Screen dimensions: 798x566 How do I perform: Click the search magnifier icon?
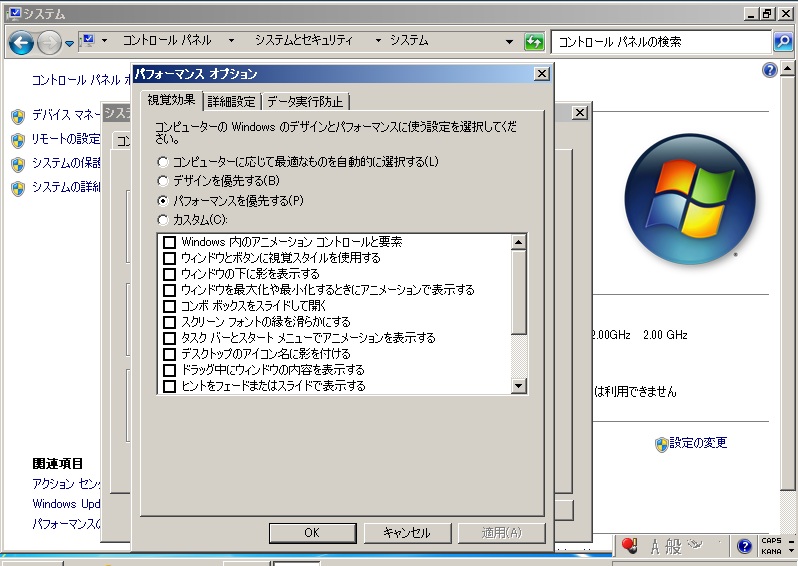783,42
